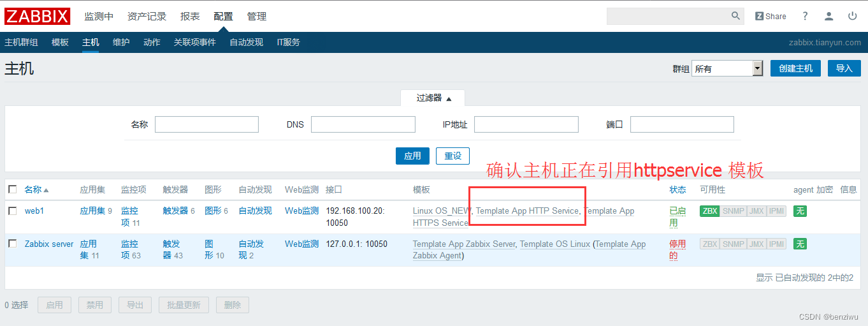Open the 监测中 top menu
The height and width of the screenshot is (326, 868).
tap(99, 16)
